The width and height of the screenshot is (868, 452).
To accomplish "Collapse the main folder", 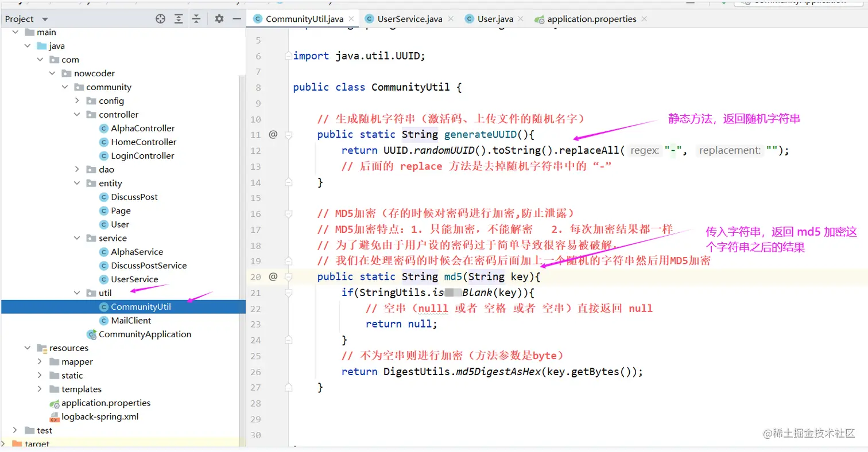I will click(14, 32).
